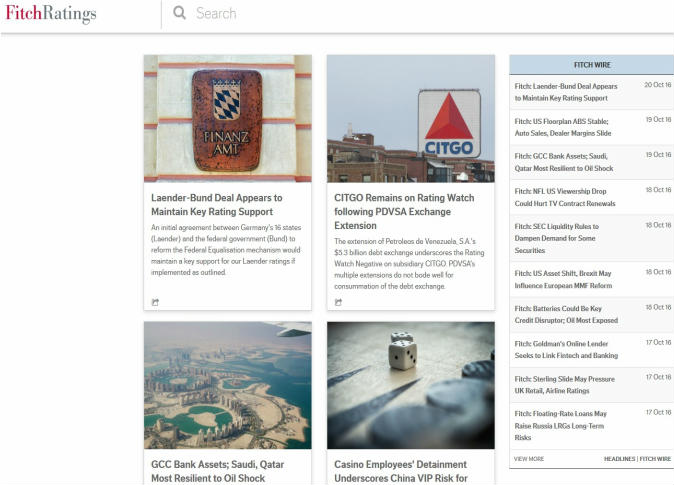
Task: Click the search magnifier icon
Action: click(x=179, y=13)
